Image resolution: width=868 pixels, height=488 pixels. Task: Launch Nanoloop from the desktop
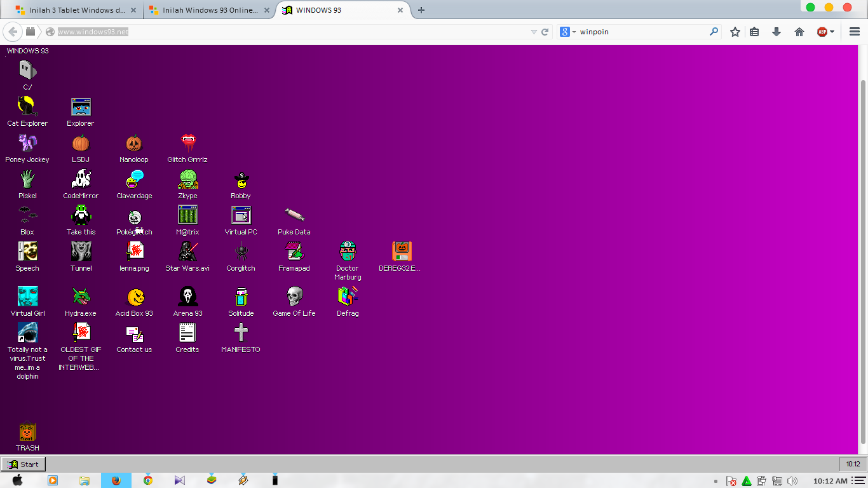click(x=134, y=142)
